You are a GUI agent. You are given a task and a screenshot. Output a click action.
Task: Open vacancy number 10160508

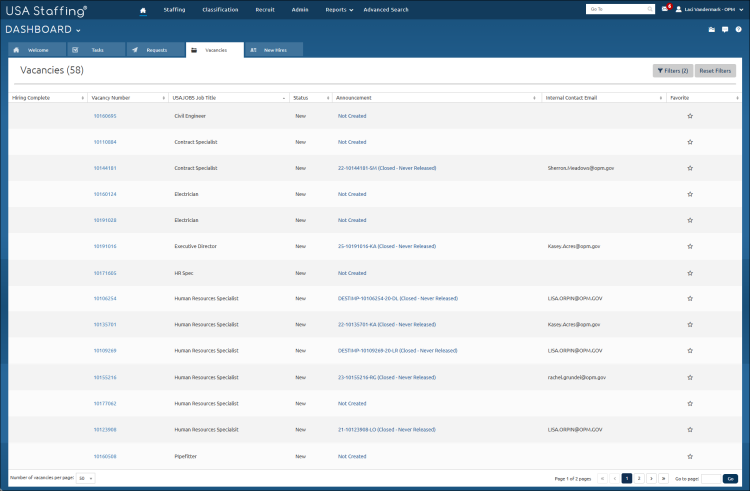coord(105,457)
